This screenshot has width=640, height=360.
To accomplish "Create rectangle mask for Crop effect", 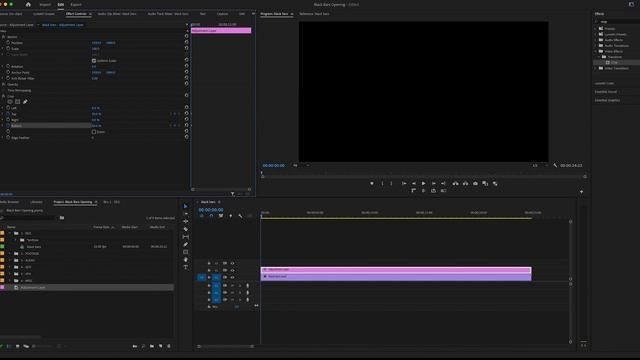I will click(x=18, y=102).
